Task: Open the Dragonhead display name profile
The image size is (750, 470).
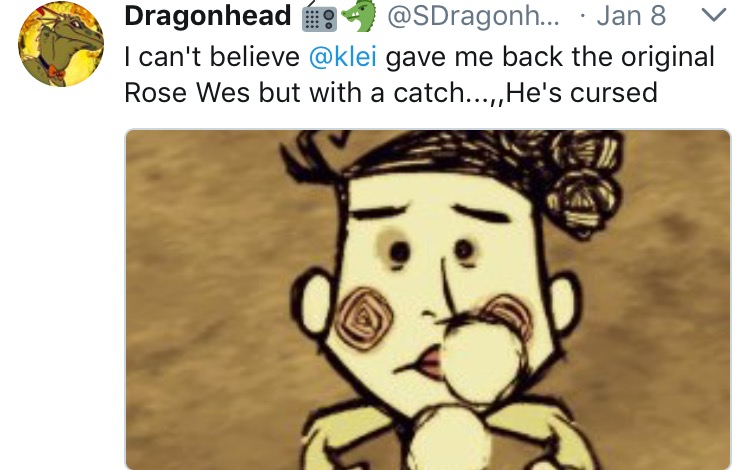Action: (x=208, y=15)
